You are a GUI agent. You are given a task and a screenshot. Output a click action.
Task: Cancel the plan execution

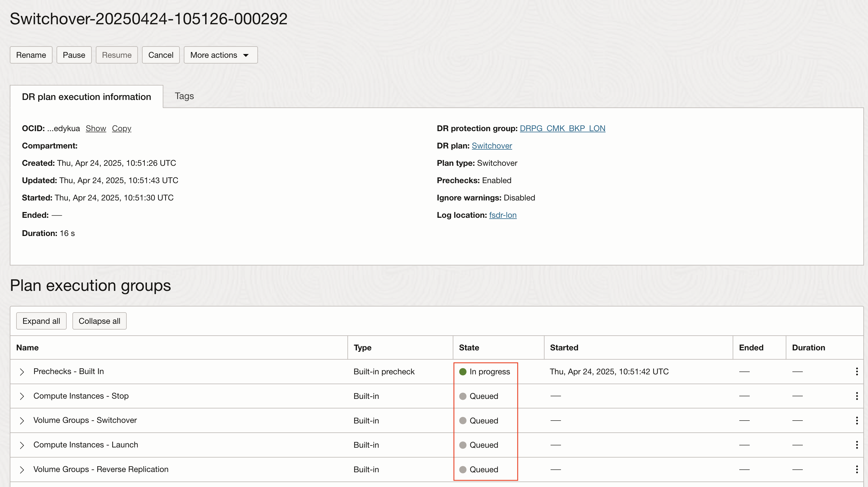click(161, 55)
